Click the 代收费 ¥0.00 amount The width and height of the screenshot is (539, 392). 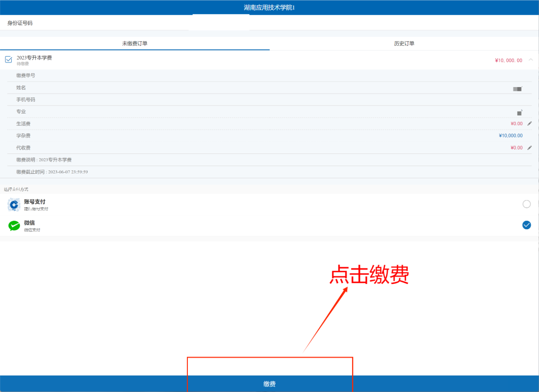pos(516,148)
